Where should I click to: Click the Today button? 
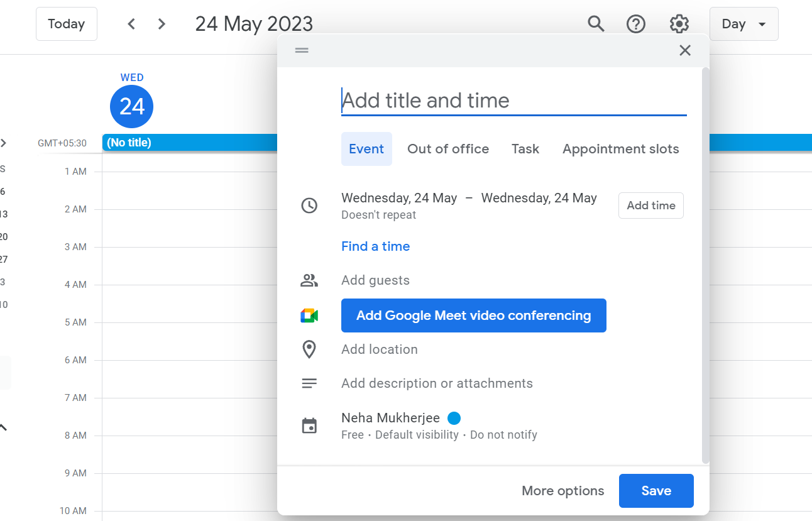[67, 24]
